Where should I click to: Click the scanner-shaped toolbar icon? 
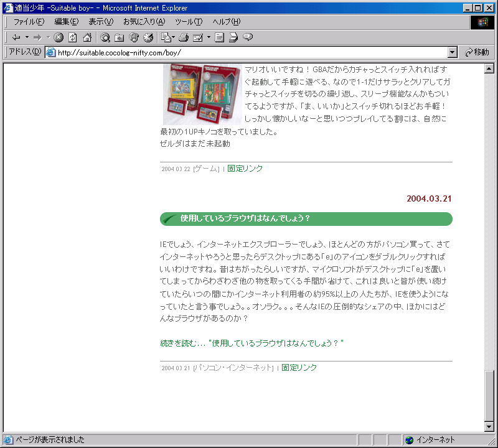coord(233,37)
